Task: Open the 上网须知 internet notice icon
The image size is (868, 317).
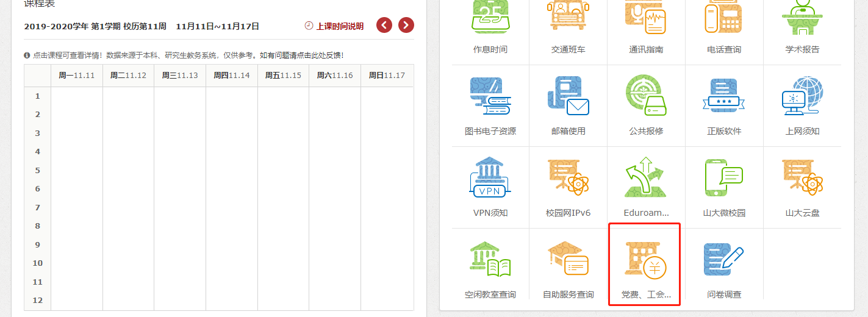Action: (x=802, y=98)
